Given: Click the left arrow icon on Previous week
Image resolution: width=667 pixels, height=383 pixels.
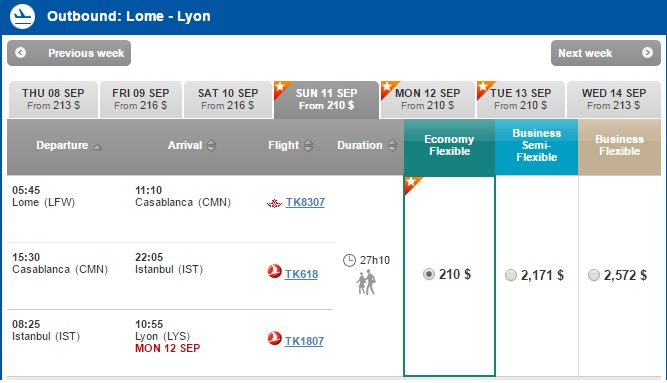Looking at the screenshot, I should click(20, 53).
